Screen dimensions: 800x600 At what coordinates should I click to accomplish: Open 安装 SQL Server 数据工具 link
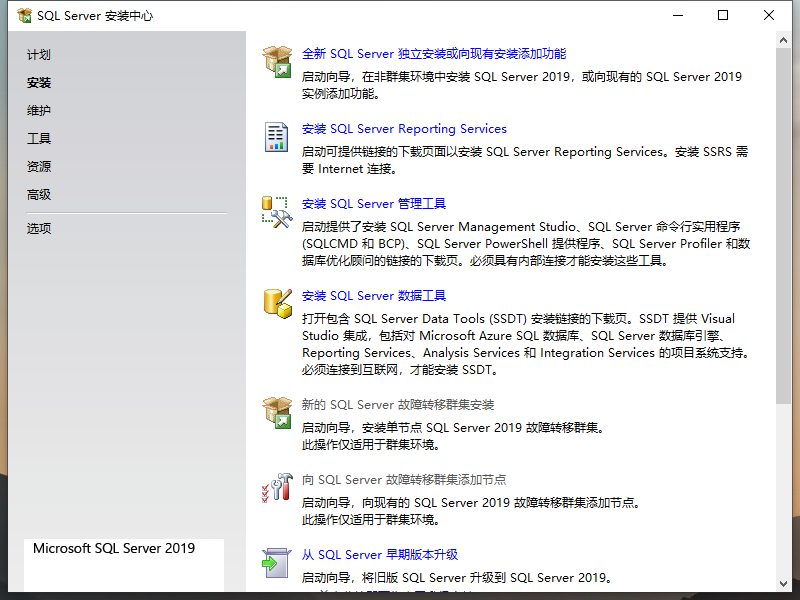point(373,295)
